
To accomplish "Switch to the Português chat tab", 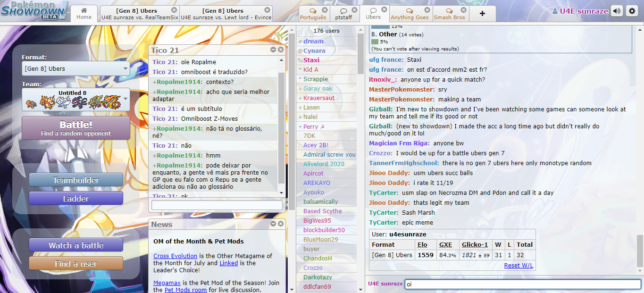I will click(x=314, y=14).
